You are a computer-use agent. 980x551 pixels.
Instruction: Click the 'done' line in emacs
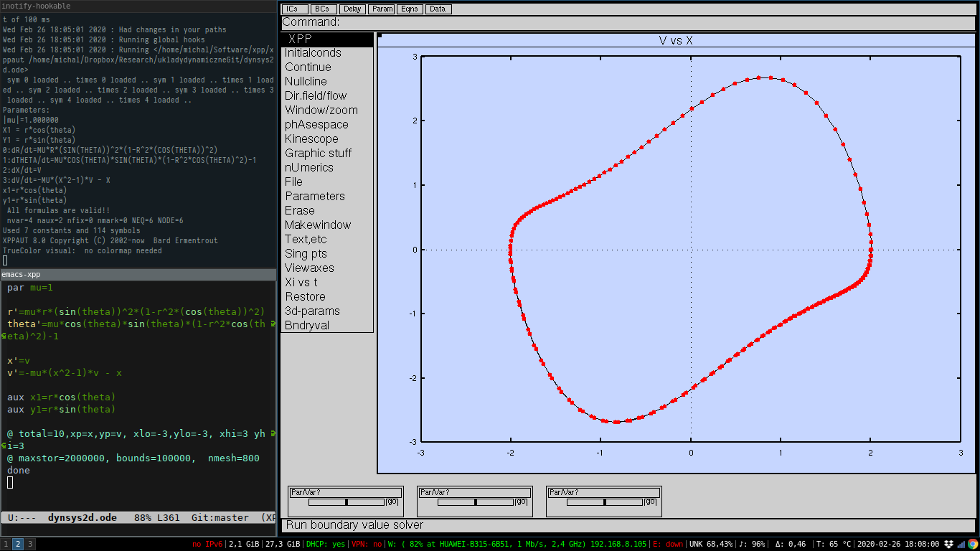19,471
